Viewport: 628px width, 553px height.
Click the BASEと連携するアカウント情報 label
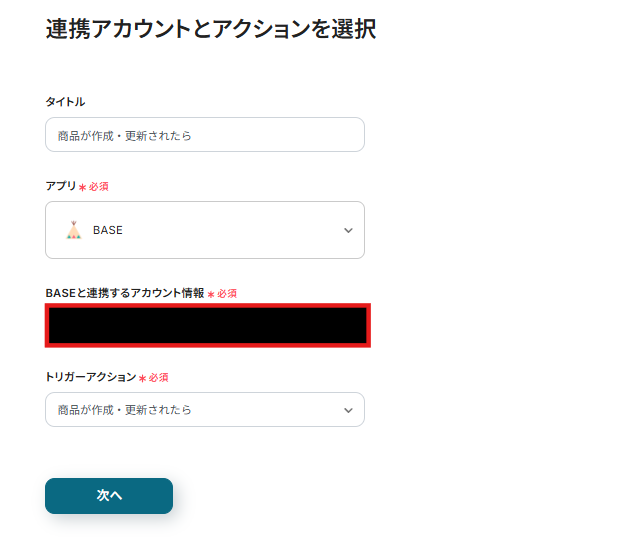point(124,293)
